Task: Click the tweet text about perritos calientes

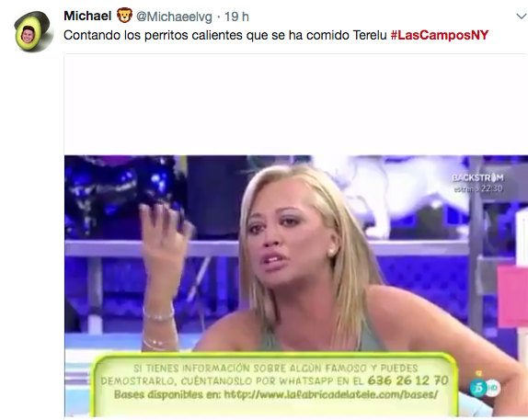Action: click(x=225, y=35)
